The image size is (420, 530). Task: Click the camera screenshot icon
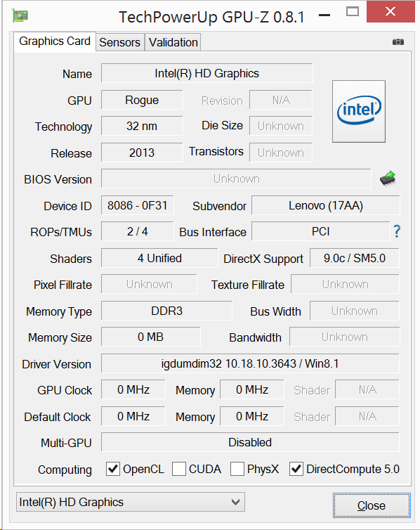click(x=398, y=42)
